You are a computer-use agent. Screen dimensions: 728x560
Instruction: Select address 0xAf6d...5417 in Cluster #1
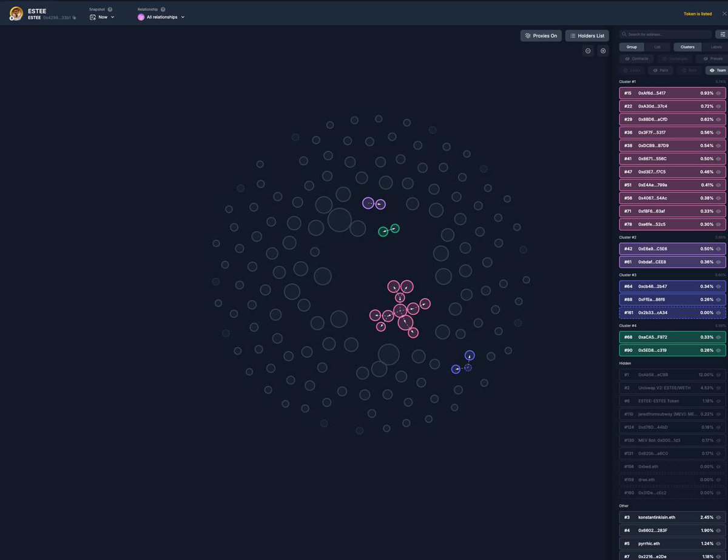652,93
